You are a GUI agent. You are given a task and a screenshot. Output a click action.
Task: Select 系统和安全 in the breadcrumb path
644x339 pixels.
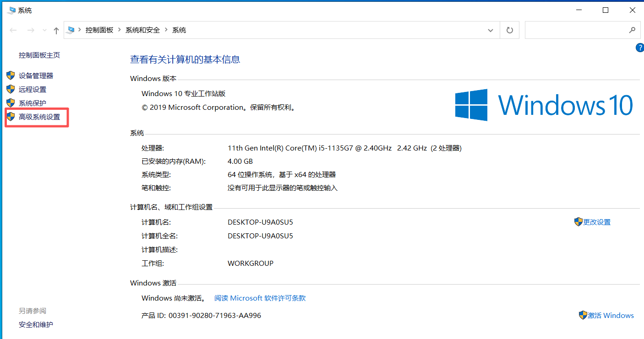tap(143, 30)
